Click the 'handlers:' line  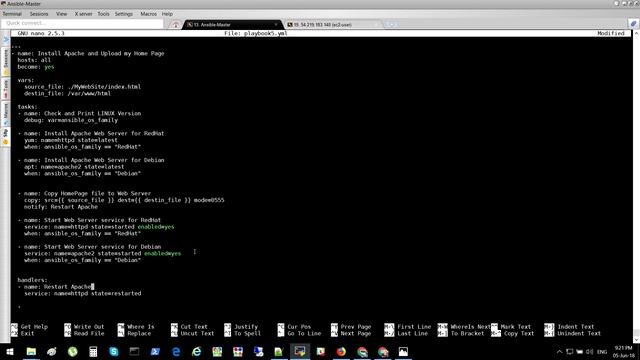pyautogui.click(x=32, y=280)
